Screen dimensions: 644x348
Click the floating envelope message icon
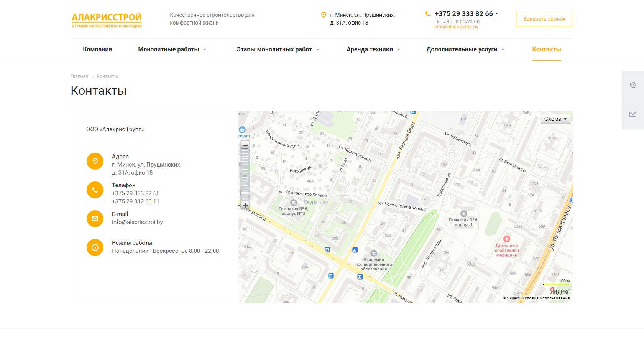[x=632, y=114]
